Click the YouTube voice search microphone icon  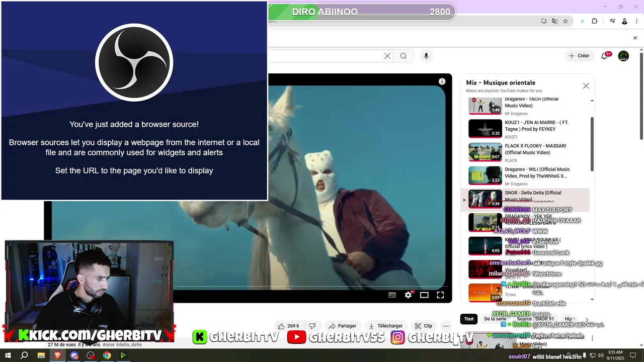coord(426,56)
